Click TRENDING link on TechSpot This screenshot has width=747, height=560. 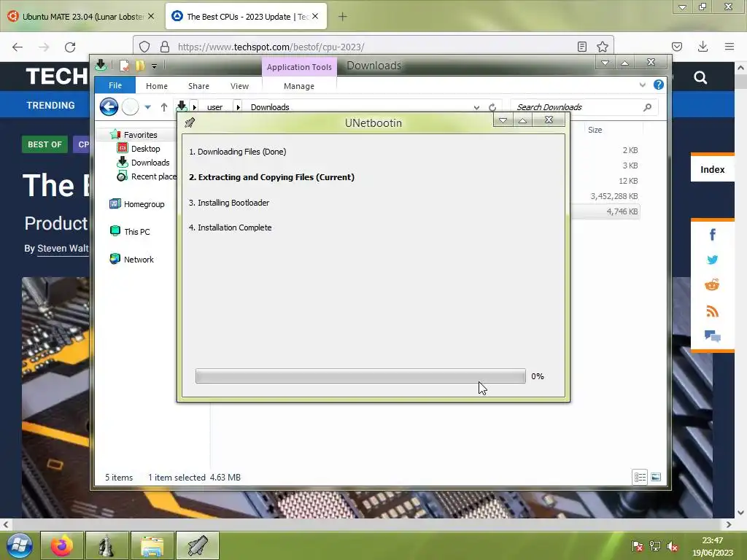click(x=50, y=105)
